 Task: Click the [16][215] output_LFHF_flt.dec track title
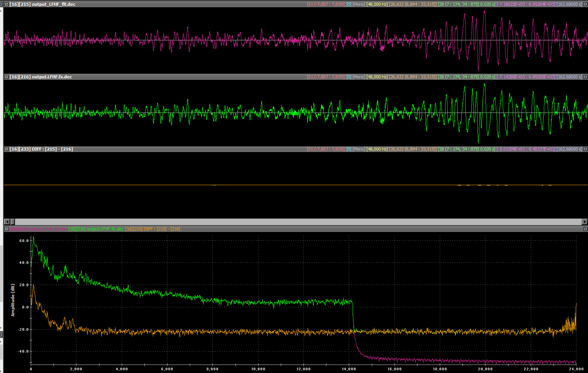[x=43, y=4]
